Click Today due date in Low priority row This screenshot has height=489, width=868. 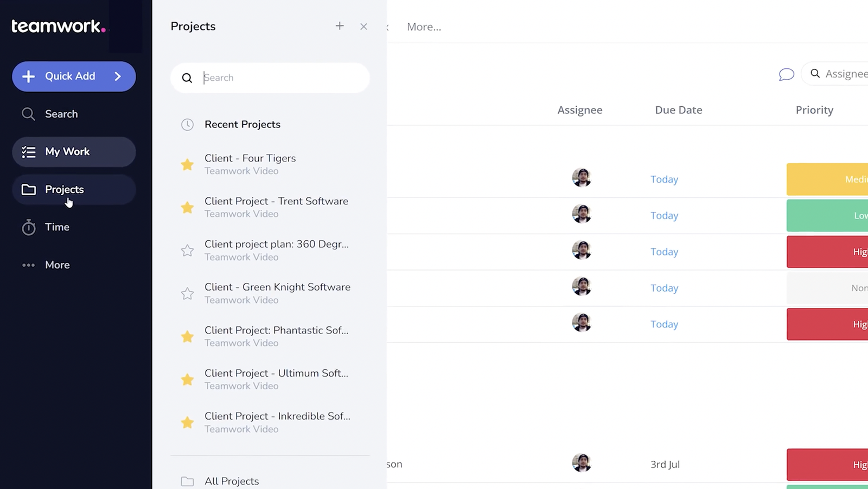(665, 216)
